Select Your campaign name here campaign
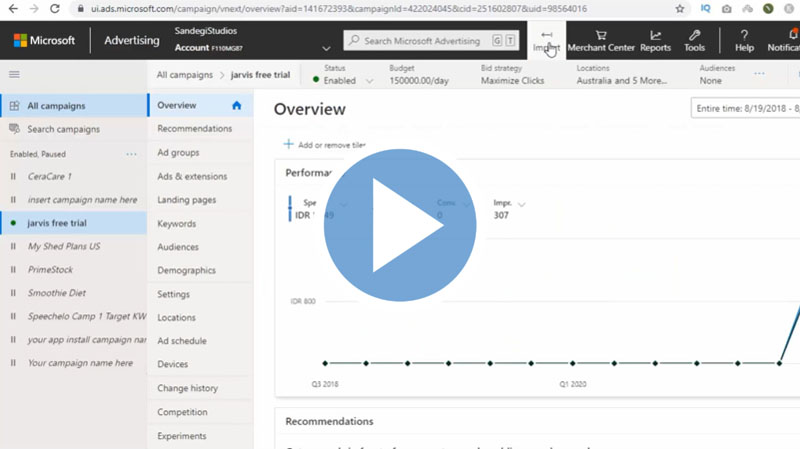Screen dimensions: 800x449 (80, 363)
